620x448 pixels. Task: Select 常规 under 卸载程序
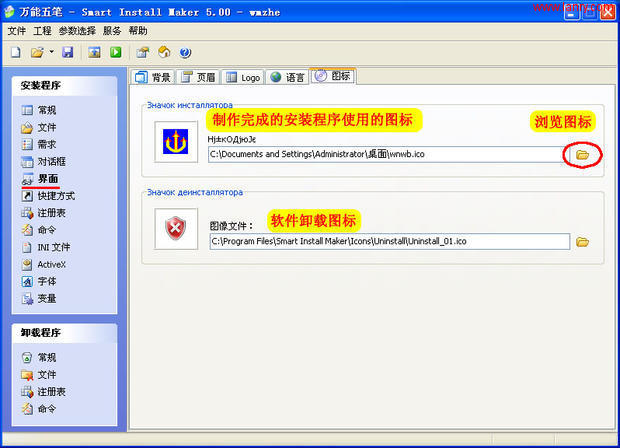(47, 357)
